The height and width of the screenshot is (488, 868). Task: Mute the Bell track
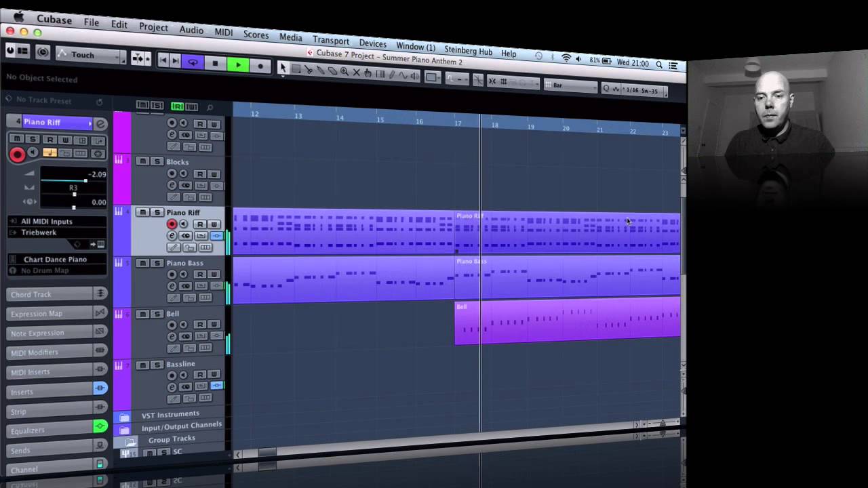(x=142, y=314)
